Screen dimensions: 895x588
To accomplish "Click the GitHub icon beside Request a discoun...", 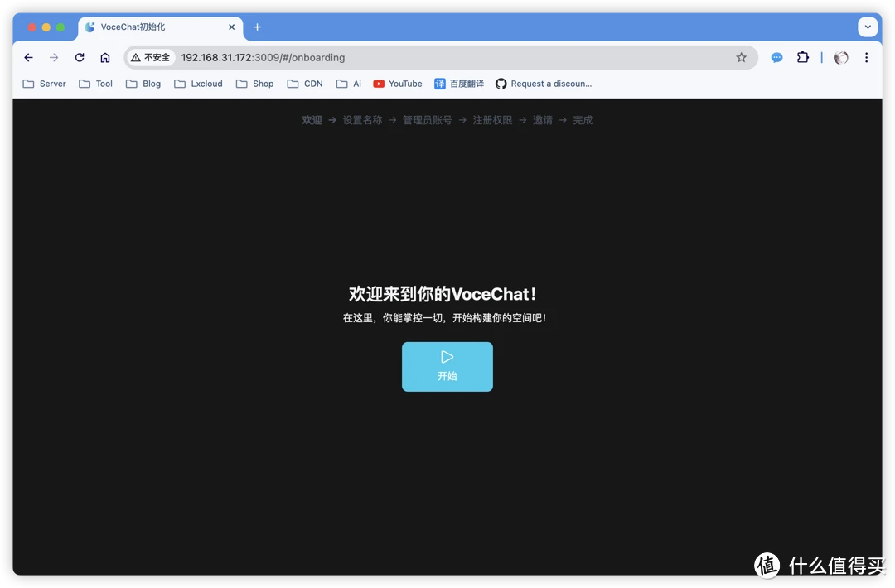I will coord(501,83).
